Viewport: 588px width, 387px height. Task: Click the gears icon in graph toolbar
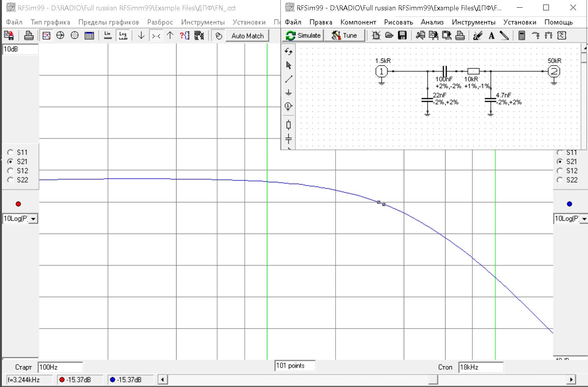pos(199,36)
